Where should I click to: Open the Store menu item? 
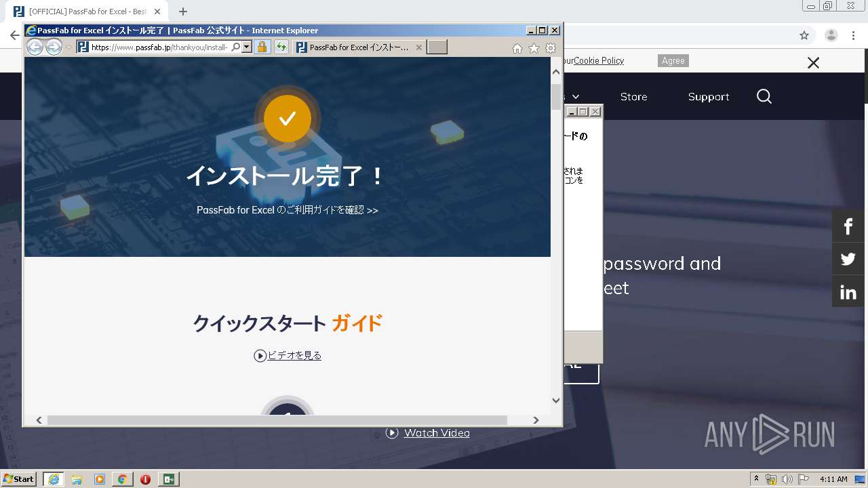(633, 97)
